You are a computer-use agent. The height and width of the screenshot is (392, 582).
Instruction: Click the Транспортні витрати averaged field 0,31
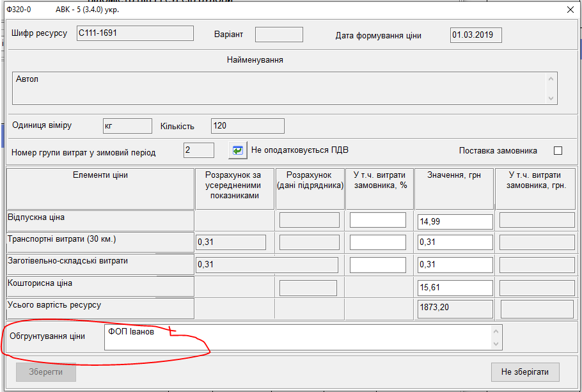[231, 242]
